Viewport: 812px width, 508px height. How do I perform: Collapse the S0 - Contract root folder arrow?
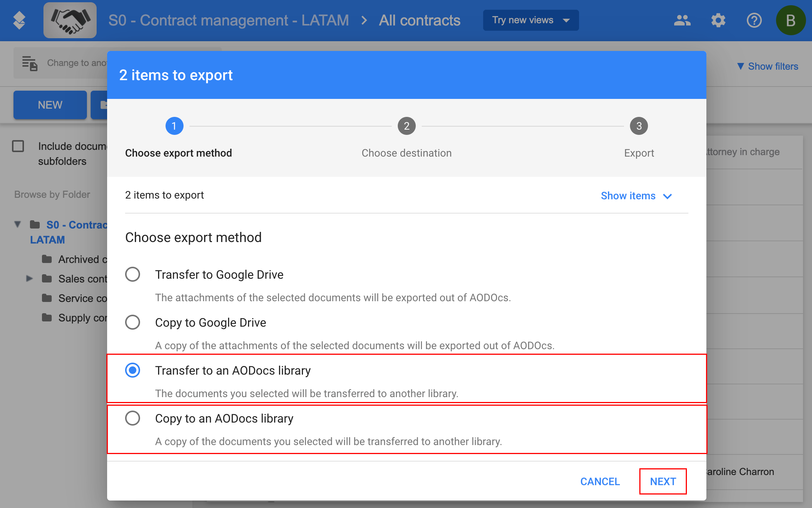click(x=18, y=224)
